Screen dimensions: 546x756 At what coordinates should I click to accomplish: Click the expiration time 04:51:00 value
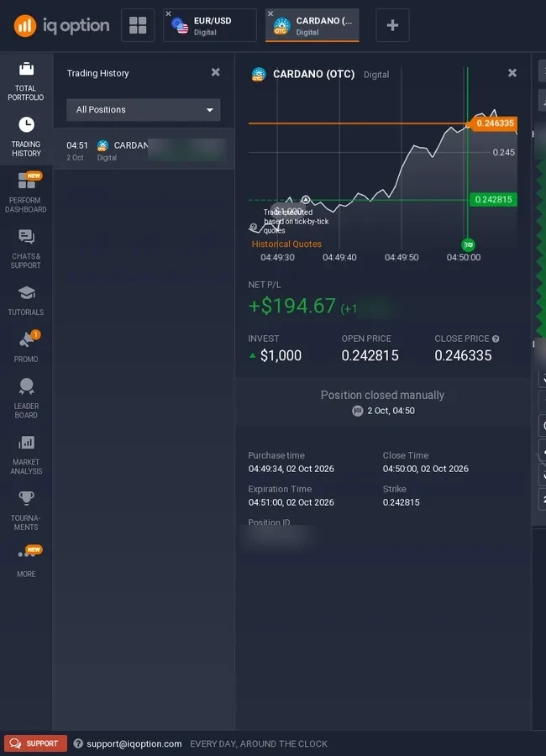click(291, 502)
